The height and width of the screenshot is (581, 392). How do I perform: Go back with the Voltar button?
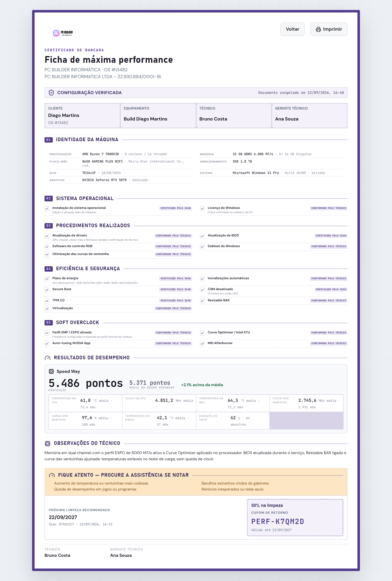(292, 29)
